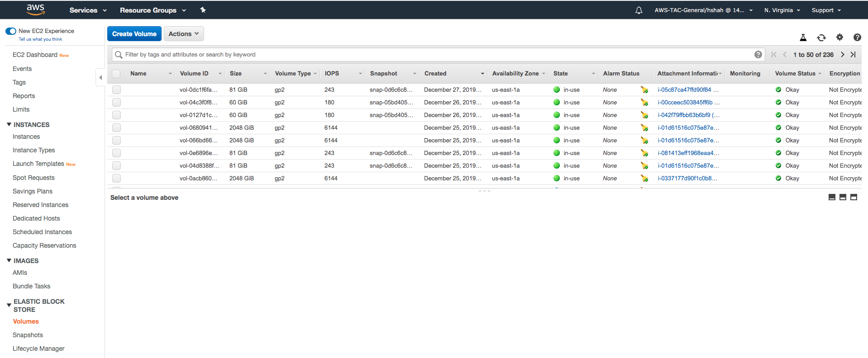The width and height of the screenshot is (868, 358).
Task: Check the select-all volumes checkbox
Action: pos(116,74)
